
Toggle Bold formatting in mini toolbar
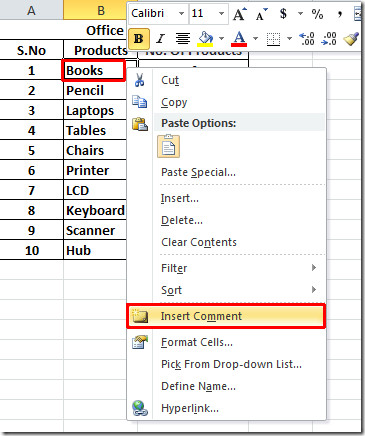138,39
